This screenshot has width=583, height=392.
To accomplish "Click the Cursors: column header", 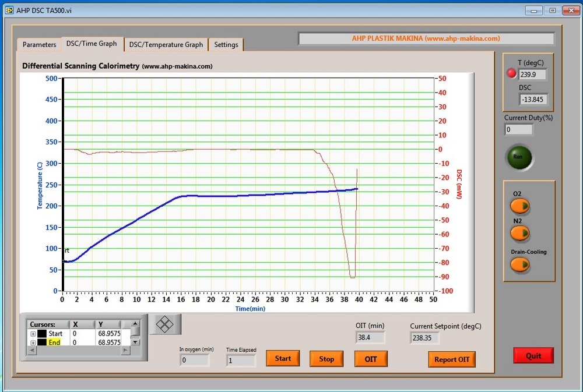I will point(48,324).
